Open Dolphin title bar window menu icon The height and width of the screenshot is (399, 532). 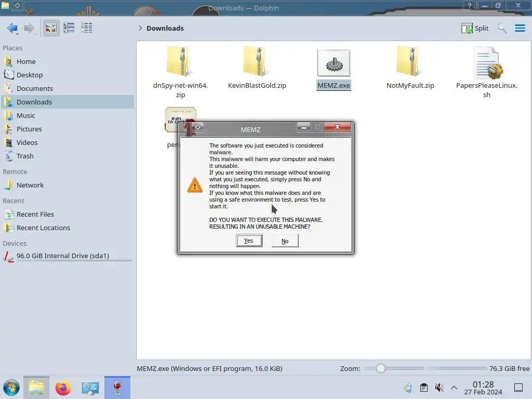tap(18, 5)
